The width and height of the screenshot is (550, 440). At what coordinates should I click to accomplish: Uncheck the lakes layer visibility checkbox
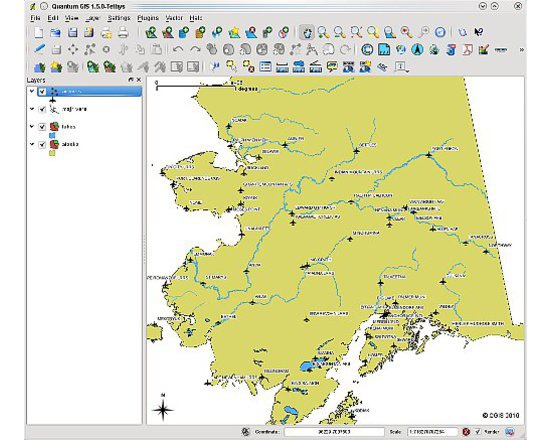[42, 127]
